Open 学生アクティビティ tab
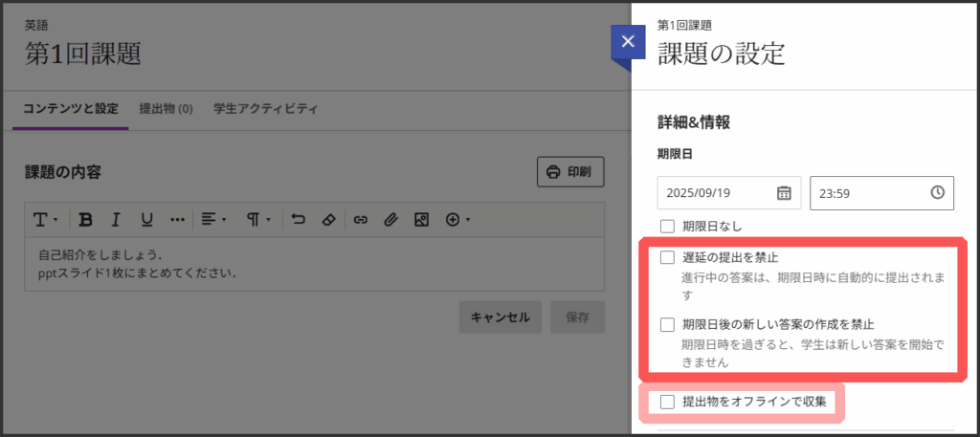This screenshot has width=980, height=437. coord(265,109)
